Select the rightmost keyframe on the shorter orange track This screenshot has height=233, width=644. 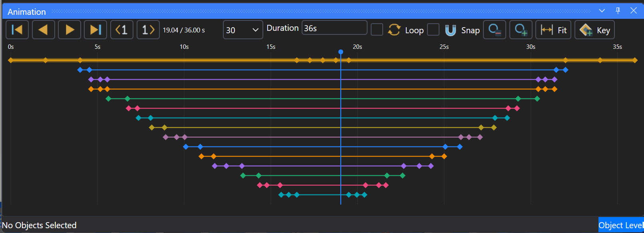point(444,157)
